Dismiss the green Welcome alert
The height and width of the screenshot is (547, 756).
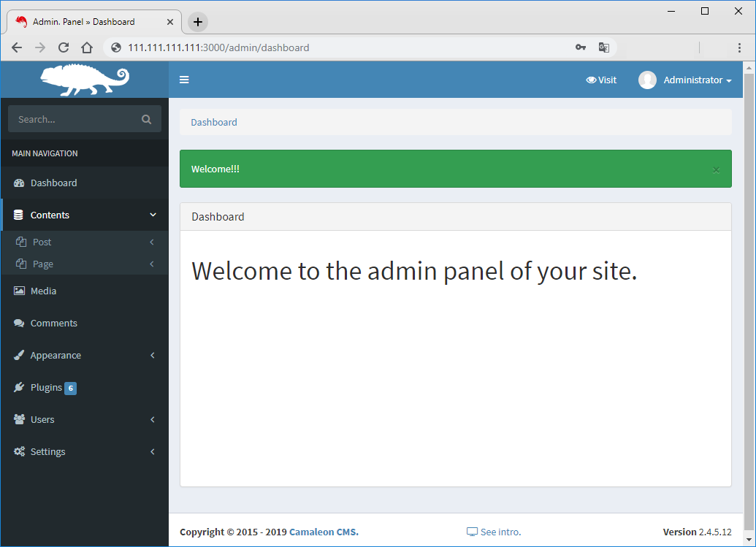pyautogui.click(x=716, y=169)
